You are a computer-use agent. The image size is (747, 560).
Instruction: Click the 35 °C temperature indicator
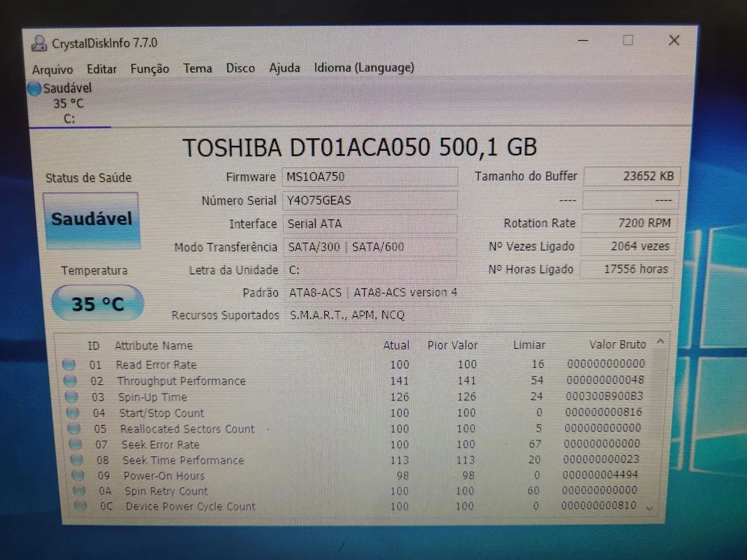[97, 303]
